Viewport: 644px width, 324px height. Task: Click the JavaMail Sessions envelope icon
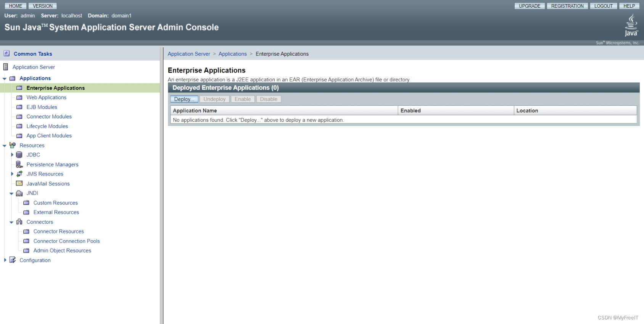pyautogui.click(x=19, y=183)
